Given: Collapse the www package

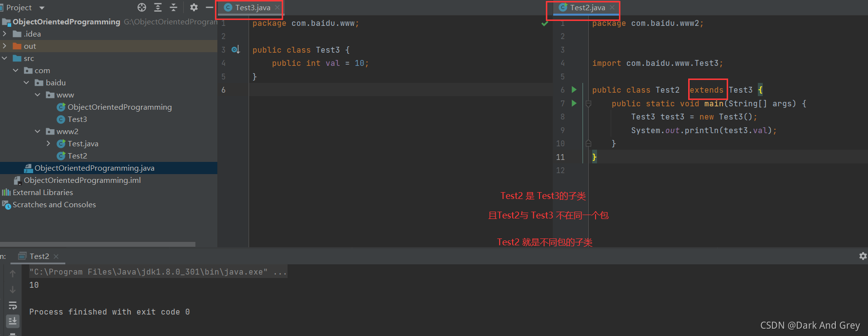Looking at the screenshot, I should coord(38,95).
